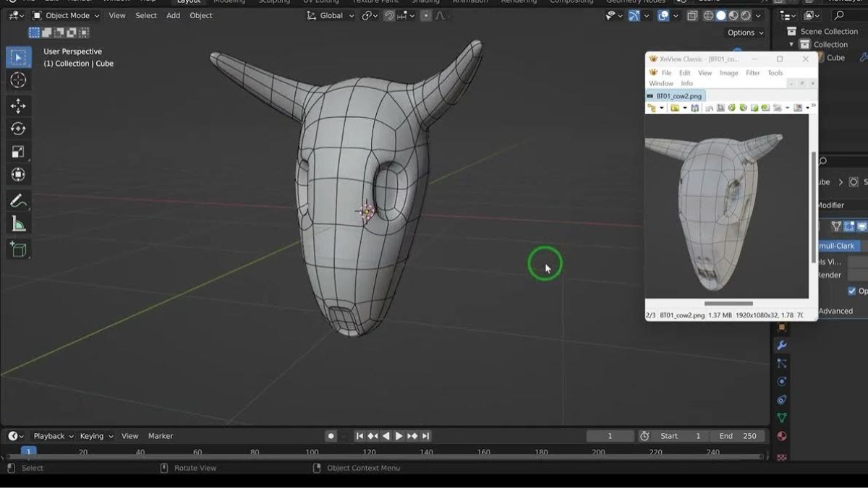
Task: Toggle snapping magnet
Action: click(390, 15)
